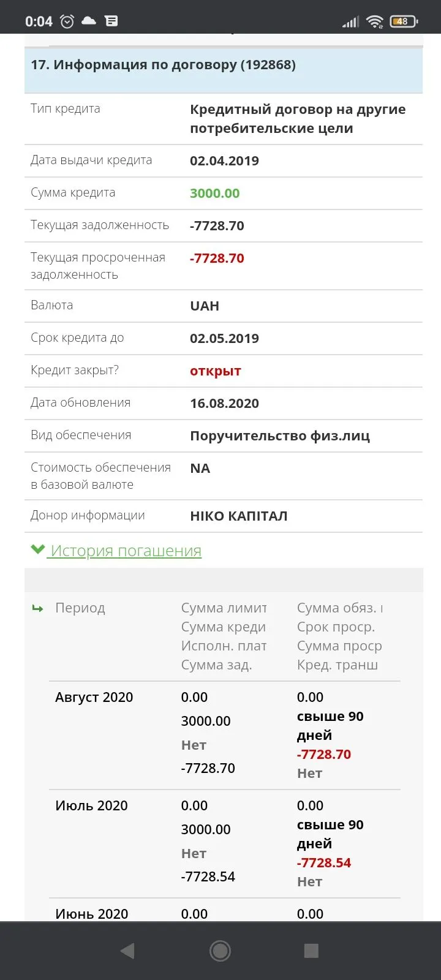Open the История погашения link
Screen dimensions: 441x980
(x=126, y=551)
